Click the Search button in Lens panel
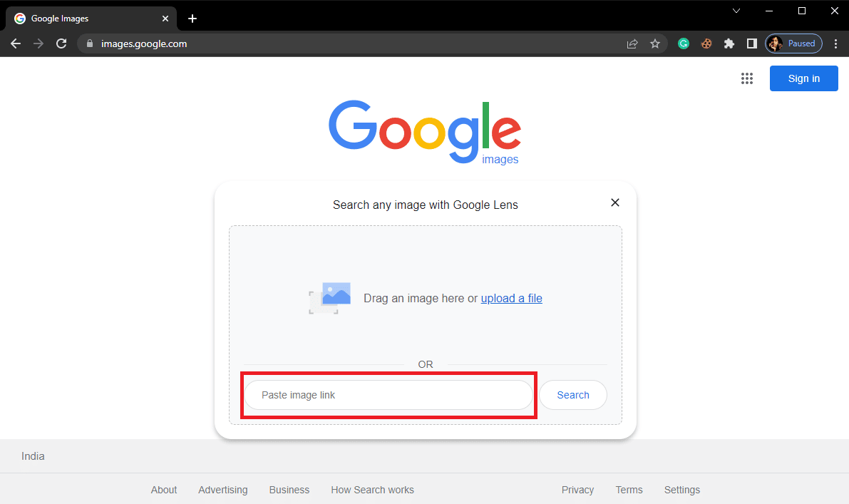 point(573,395)
